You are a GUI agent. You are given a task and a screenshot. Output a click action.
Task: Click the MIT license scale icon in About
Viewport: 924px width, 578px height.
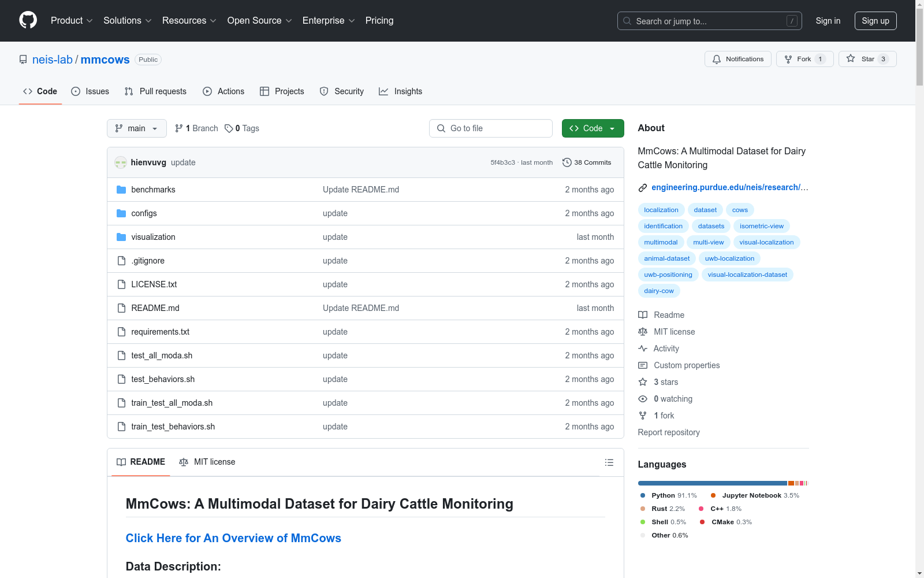point(643,332)
